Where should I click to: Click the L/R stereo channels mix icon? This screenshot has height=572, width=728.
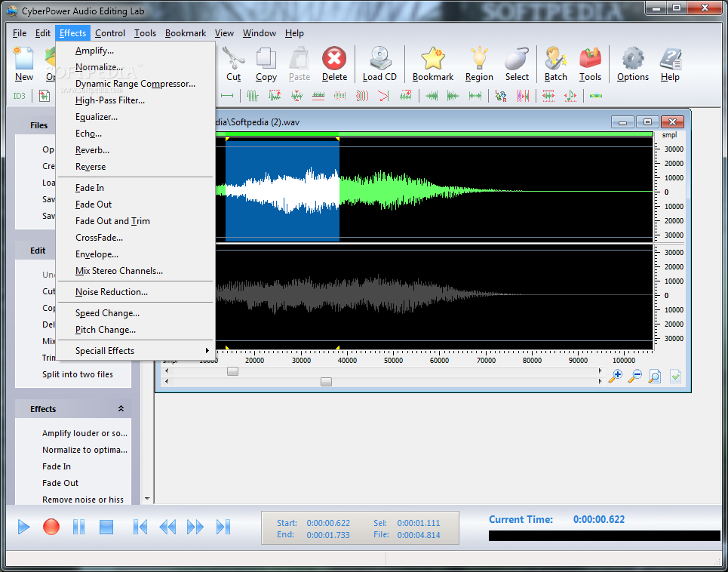[501, 96]
